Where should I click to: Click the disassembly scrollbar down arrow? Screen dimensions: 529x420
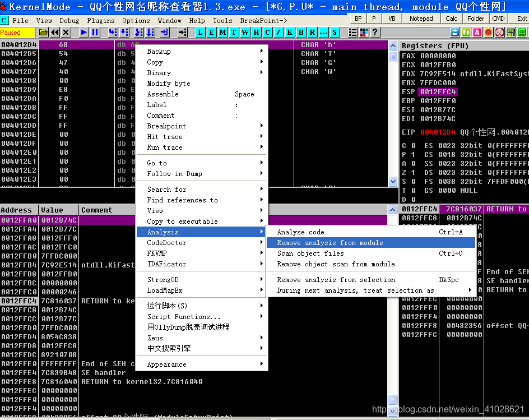pyautogui.click(x=393, y=181)
